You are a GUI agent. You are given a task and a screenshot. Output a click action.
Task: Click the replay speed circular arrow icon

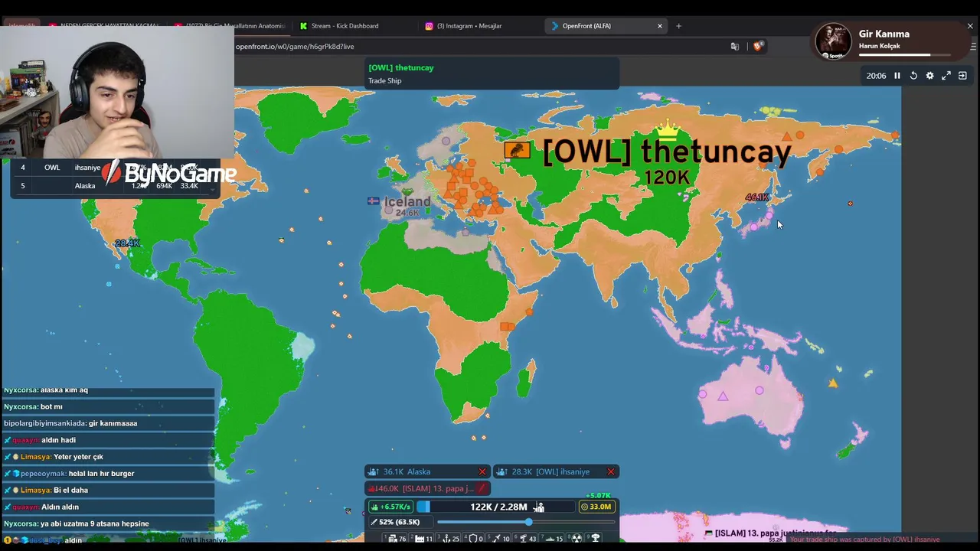913,76
